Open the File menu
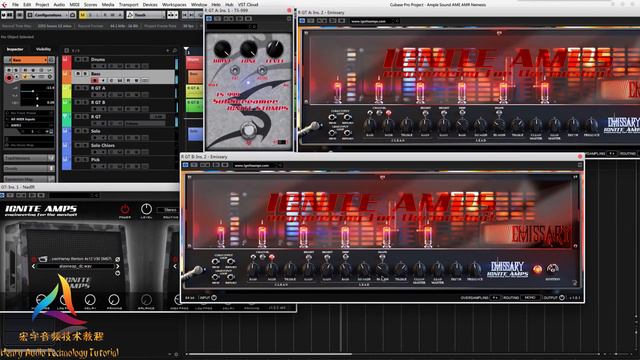Viewport: 640px width, 360px height. pyautogui.click(x=15, y=4)
